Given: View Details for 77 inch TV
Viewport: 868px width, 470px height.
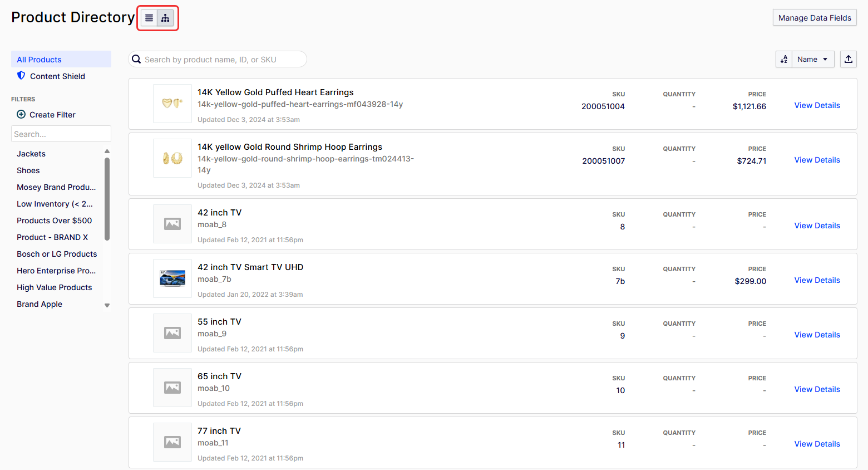Looking at the screenshot, I should pyautogui.click(x=817, y=444).
